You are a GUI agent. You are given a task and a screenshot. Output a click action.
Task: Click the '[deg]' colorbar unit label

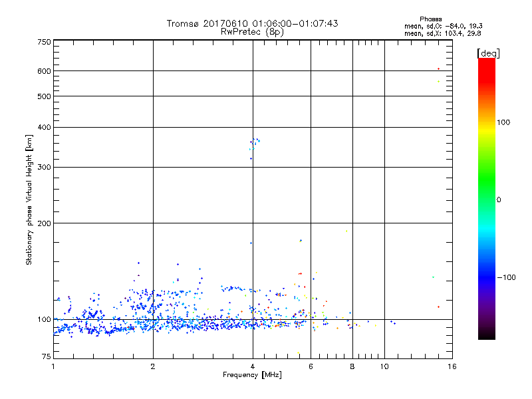pyautogui.click(x=488, y=53)
